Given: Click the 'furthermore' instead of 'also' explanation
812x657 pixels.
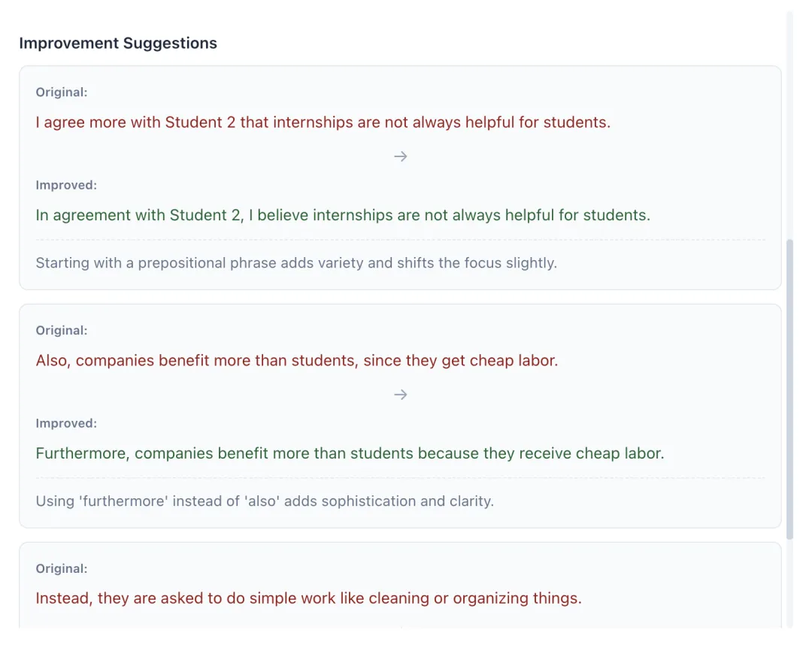Looking at the screenshot, I should (x=265, y=501).
